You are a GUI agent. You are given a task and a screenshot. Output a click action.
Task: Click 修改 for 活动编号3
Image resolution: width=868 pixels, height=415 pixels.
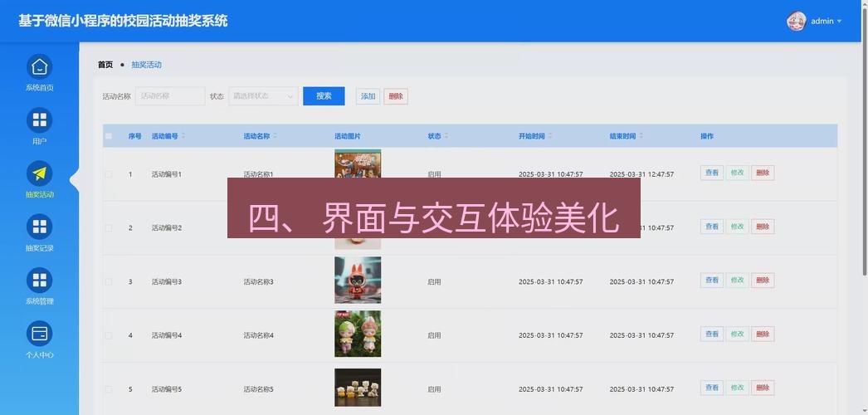coord(738,280)
